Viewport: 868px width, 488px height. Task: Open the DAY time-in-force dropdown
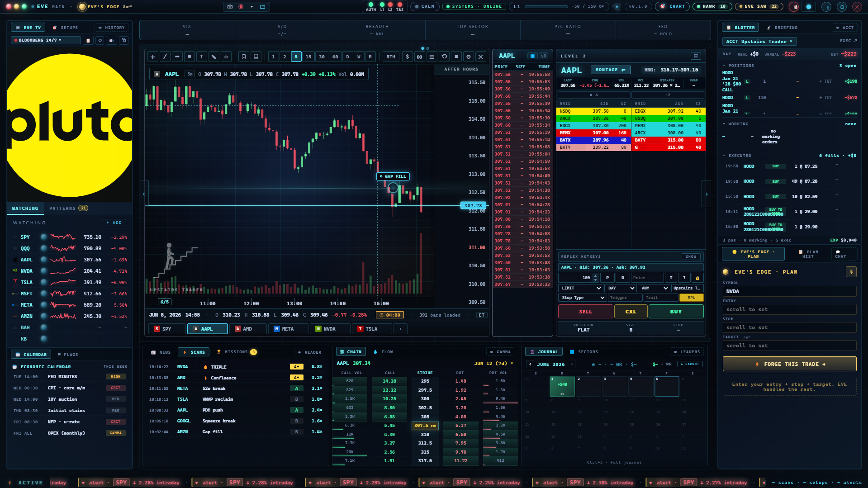(x=621, y=288)
